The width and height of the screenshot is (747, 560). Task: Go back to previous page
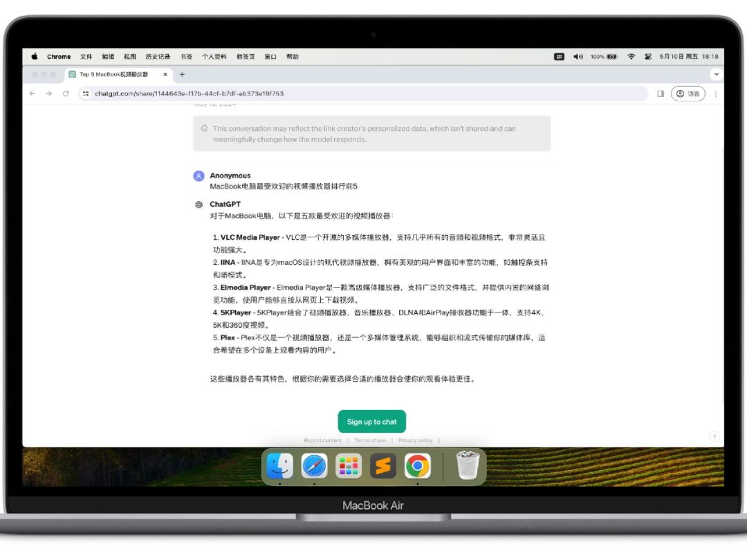[x=33, y=94]
